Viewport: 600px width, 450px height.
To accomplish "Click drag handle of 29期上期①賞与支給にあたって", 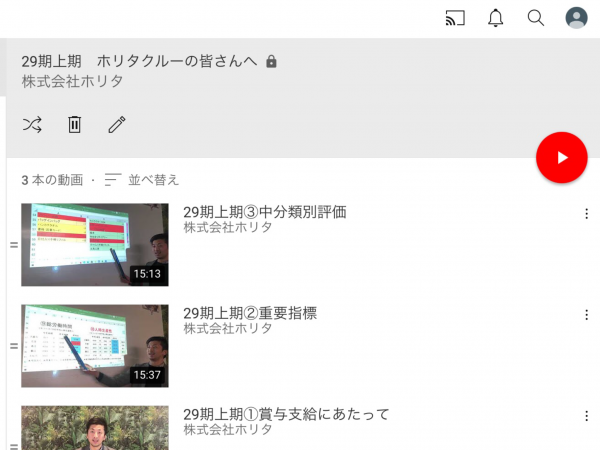I will (14, 446).
